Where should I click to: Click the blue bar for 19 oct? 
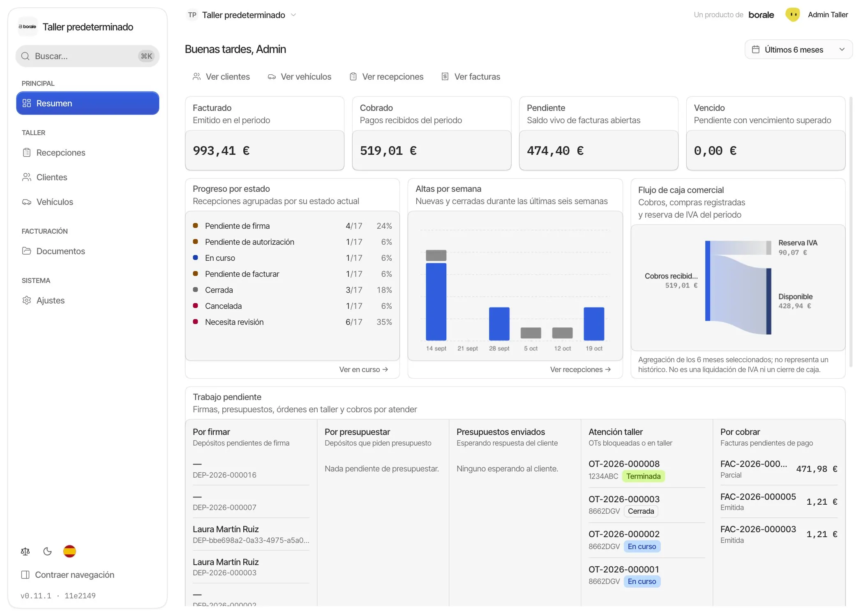tap(594, 324)
